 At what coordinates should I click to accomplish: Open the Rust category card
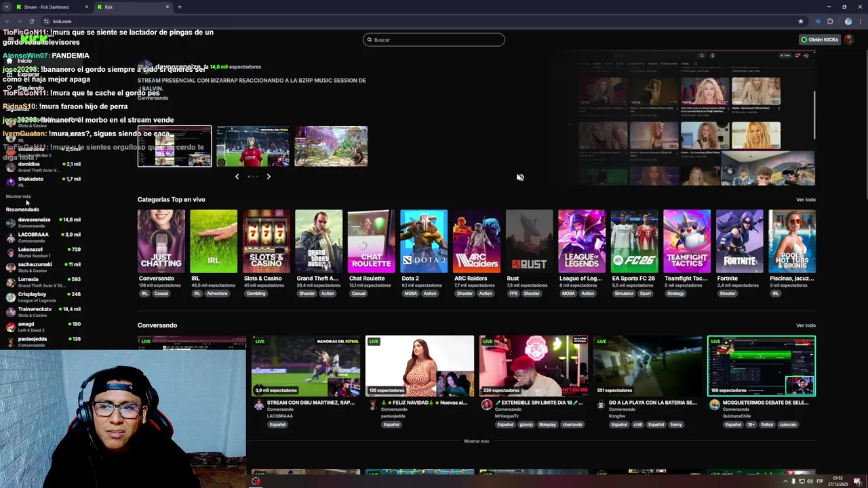coord(529,241)
